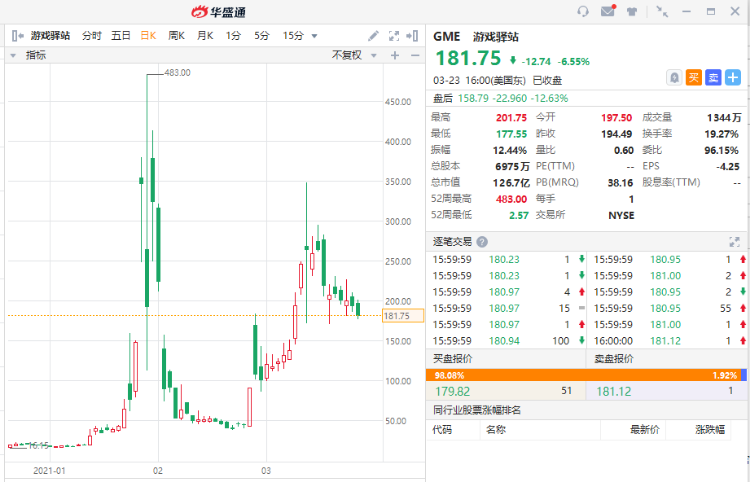Select the 买盘报价 header
Screen dimensions: 750x482
[452, 359]
